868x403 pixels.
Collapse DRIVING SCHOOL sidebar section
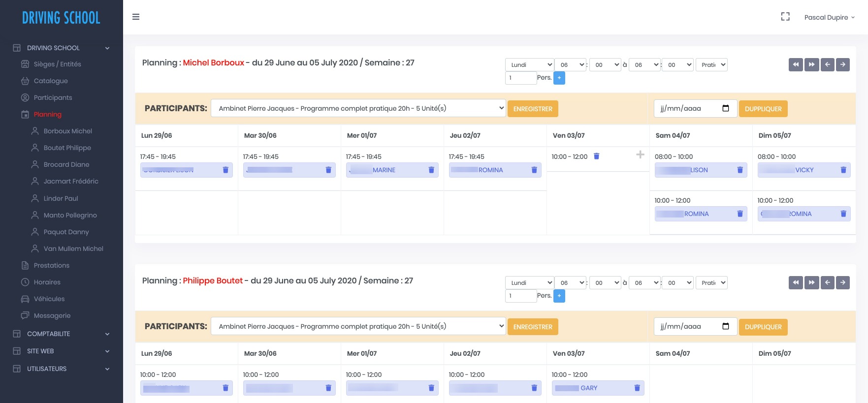pyautogui.click(x=62, y=48)
